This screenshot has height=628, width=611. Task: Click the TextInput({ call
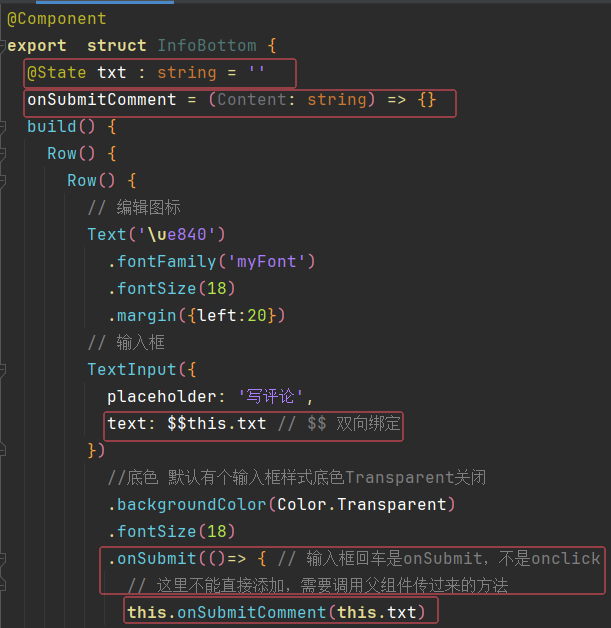[142, 370]
